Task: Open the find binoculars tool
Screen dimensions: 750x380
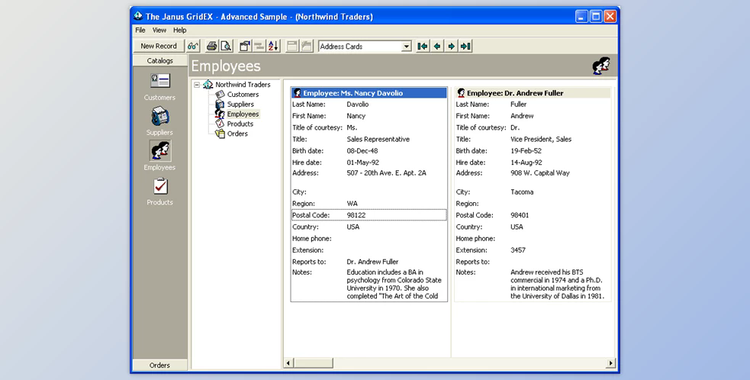Action: (x=193, y=46)
